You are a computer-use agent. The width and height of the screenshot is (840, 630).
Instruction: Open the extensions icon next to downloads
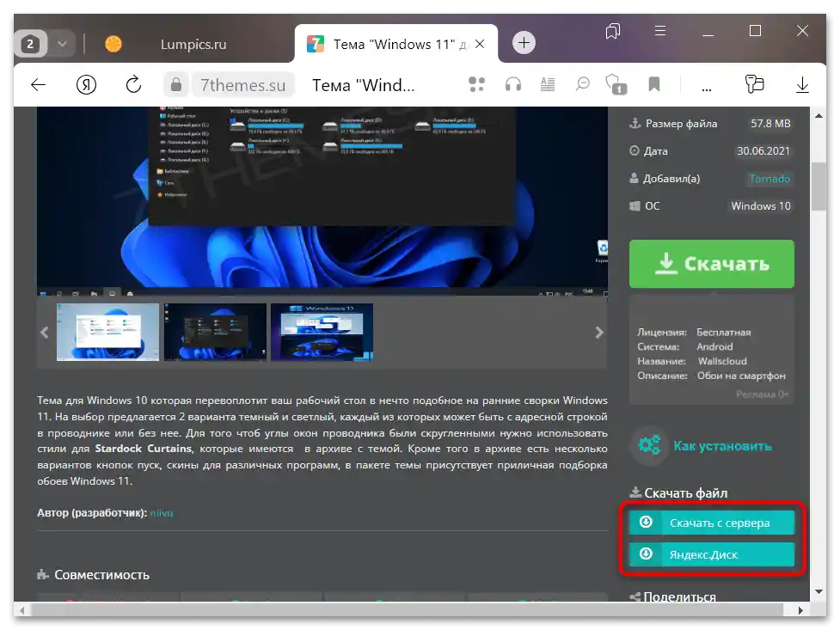coord(754,84)
